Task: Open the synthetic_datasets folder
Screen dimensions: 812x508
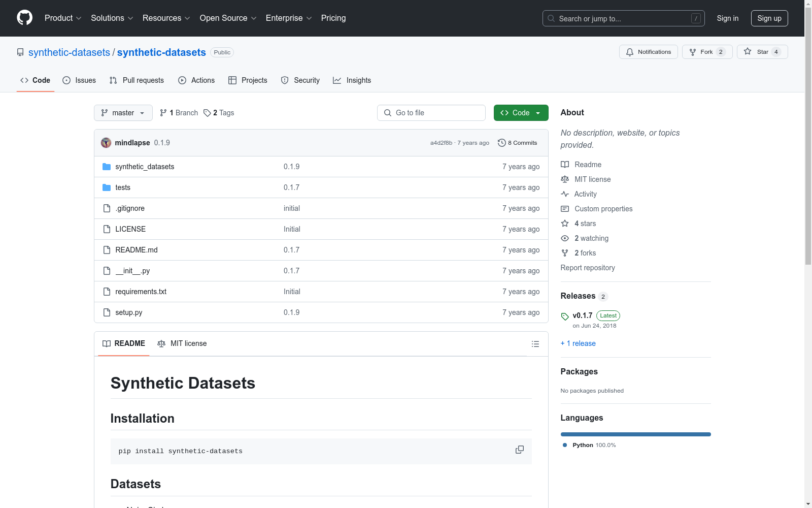Action: coord(145,167)
